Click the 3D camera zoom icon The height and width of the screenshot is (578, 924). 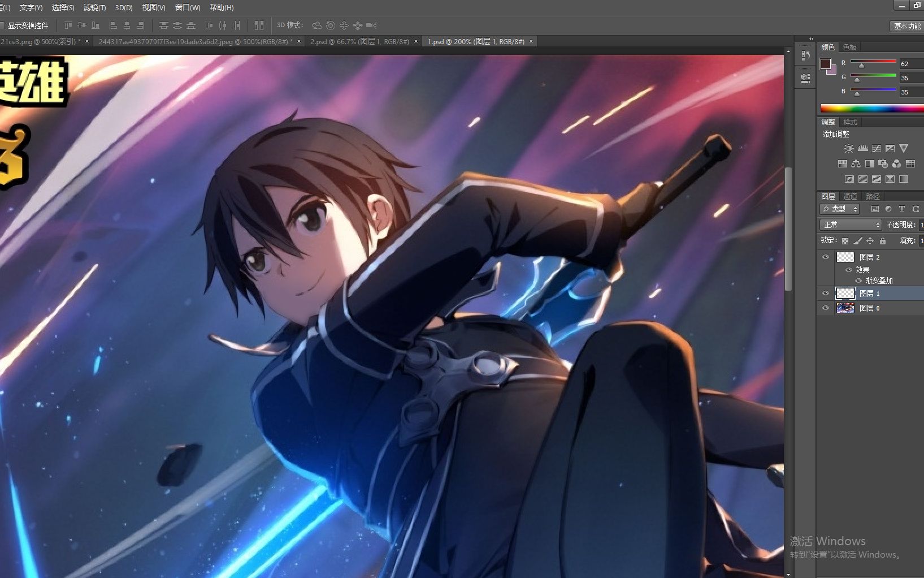click(x=371, y=25)
